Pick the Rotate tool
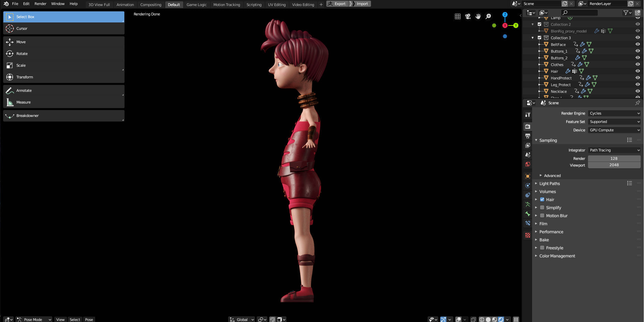644x322 pixels. point(64,54)
